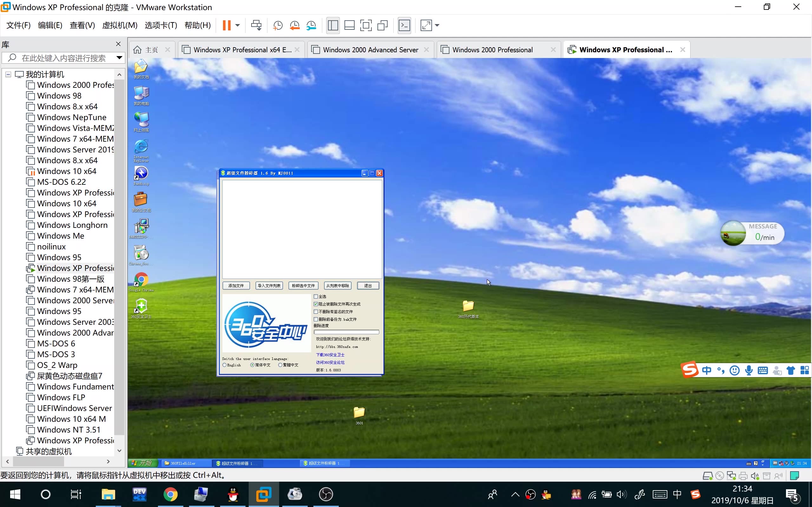This screenshot has height=507, width=812.
Task: Open dropdown arrow next to pause button
Action: click(238, 25)
